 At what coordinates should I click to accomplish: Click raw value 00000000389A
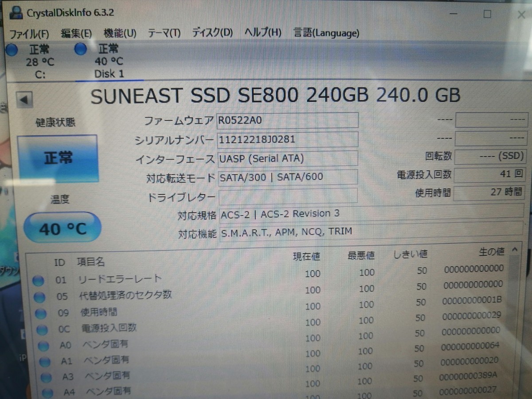click(x=469, y=376)
